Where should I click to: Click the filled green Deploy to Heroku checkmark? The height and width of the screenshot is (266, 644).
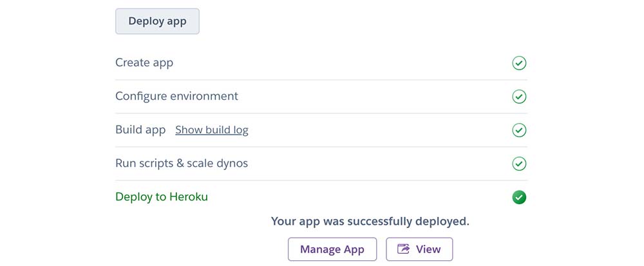point(519,197)
